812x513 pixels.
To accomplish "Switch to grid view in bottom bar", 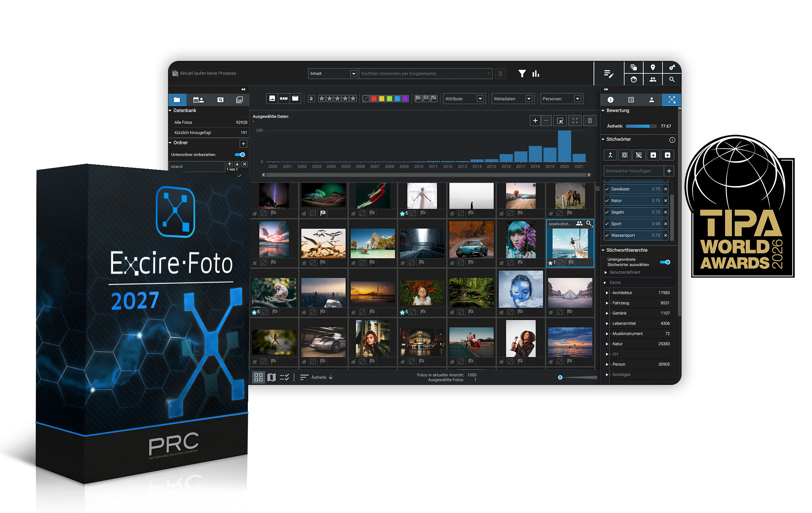I will pos(258,377).
